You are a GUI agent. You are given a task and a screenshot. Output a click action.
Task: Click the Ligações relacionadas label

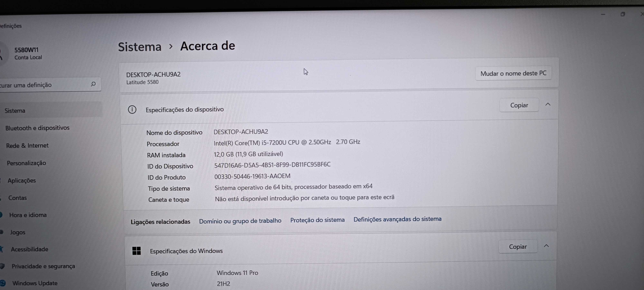[160, 222]
